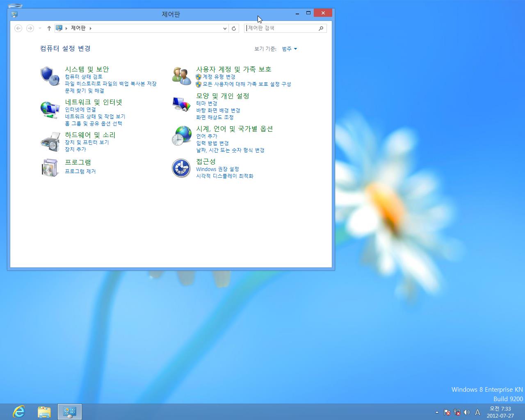Open the User Accounts people icon
This screenshot has height=420, width=525.
click(181, 76)
